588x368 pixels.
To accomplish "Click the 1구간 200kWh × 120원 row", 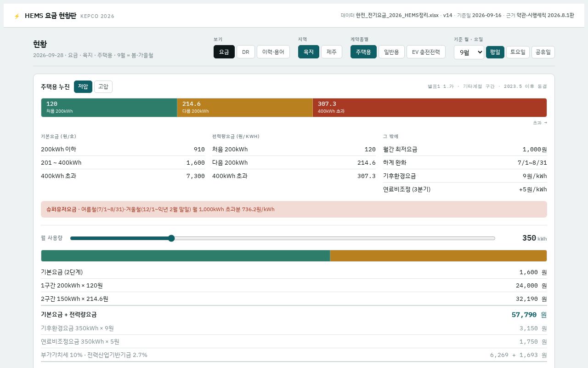I will click(x=294, y=286).
